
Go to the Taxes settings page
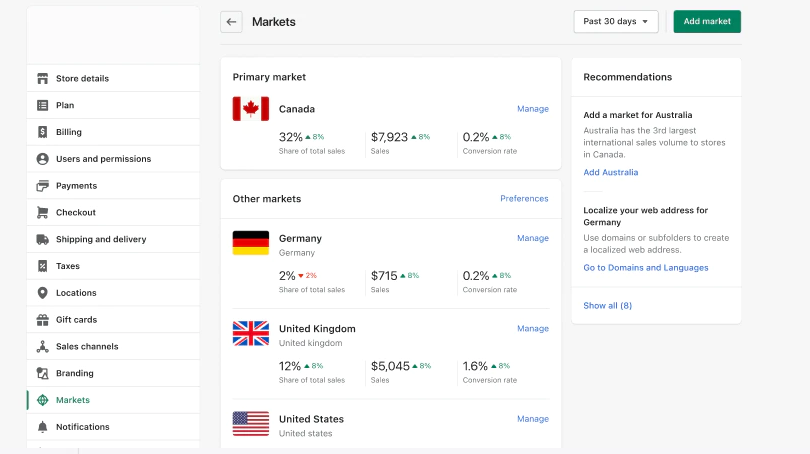click(67, 266)
